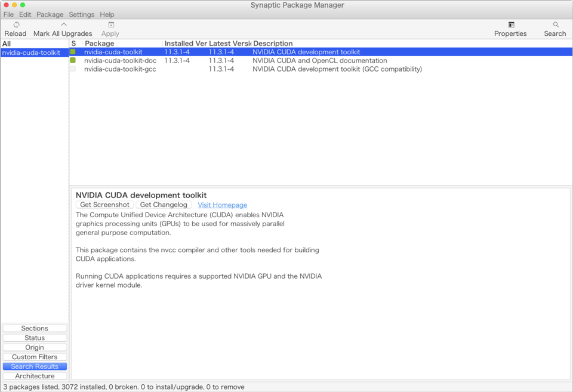This screenshot has width=573, height=392.
Task: Click the Get Screenshot button
Action: [104, 205]
